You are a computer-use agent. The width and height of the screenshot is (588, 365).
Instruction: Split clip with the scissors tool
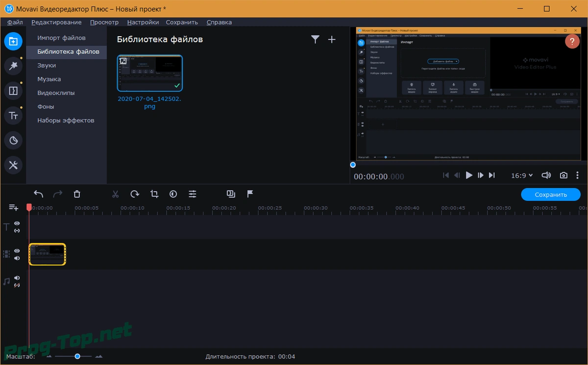point(116,194)
